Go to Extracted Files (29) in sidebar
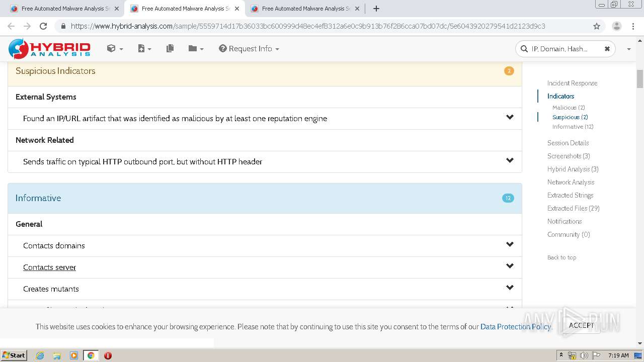The image size is (644, 362). coord(574,208)
